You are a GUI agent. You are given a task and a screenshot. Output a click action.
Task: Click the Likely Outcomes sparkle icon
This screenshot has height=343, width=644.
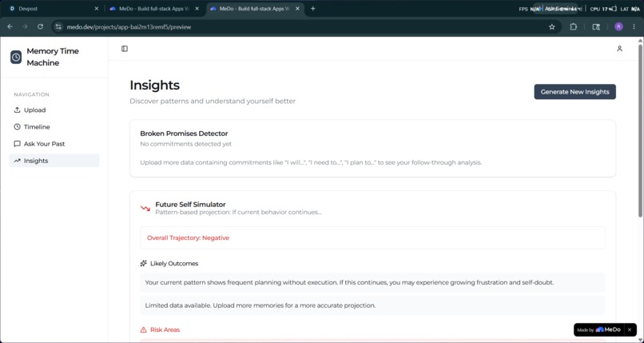[x=143, y=263]
